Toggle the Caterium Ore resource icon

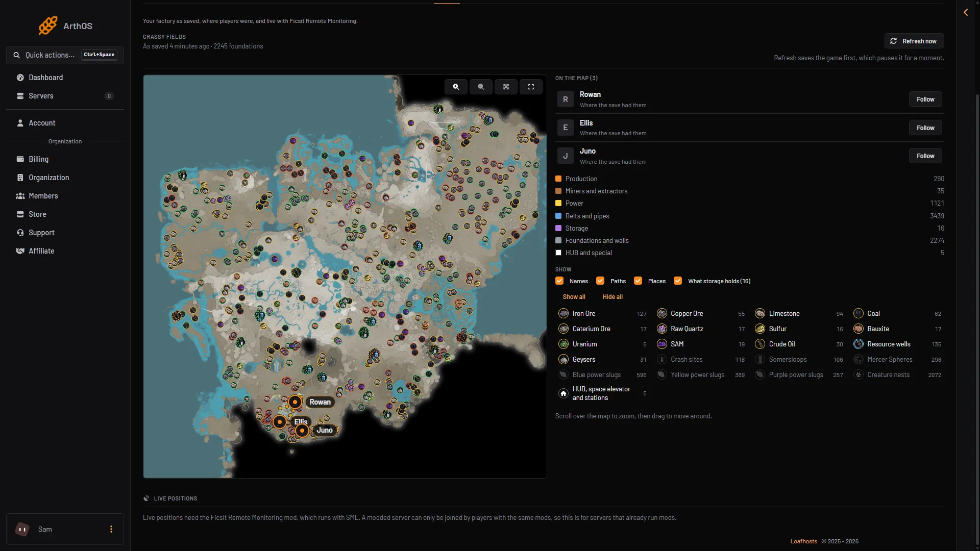(563, 329)
